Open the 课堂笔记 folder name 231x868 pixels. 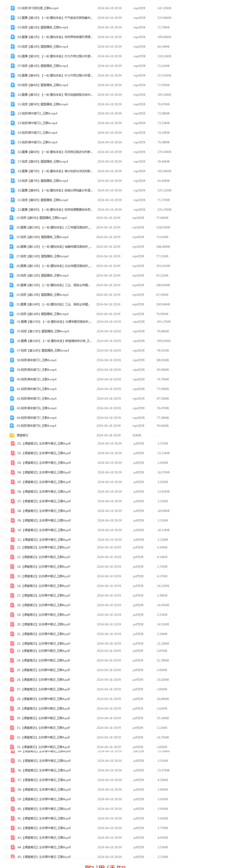pos(22,435)
